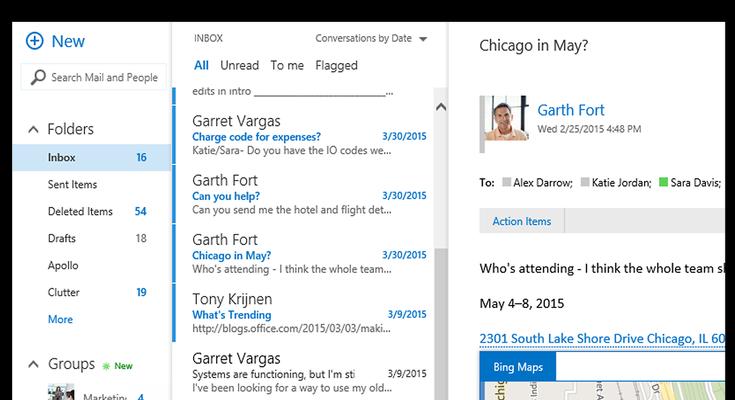The image size is (735, 400).
Task: Open the Conversations by Date dropdown
Action: coord(371,38)
